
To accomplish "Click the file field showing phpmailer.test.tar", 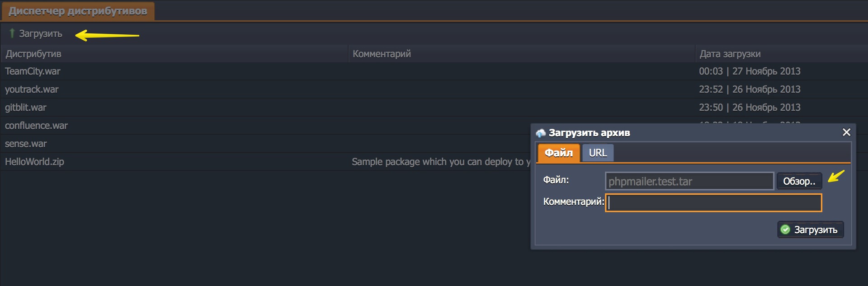I will 689,181.
